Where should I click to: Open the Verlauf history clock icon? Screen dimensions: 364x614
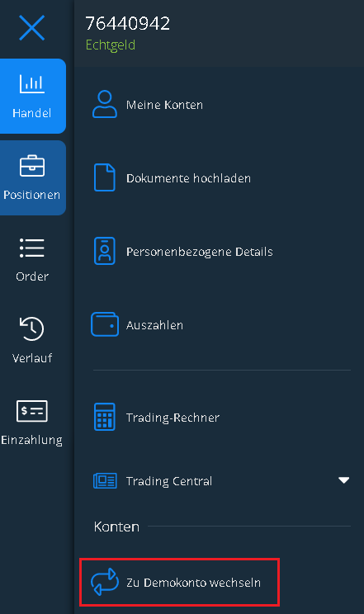click(x=31, y=328)
